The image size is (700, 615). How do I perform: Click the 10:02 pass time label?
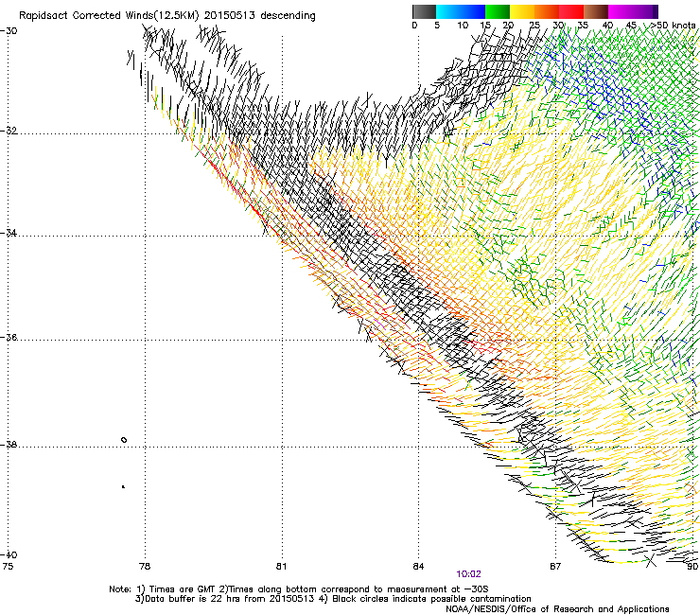[x=468, y=574]
